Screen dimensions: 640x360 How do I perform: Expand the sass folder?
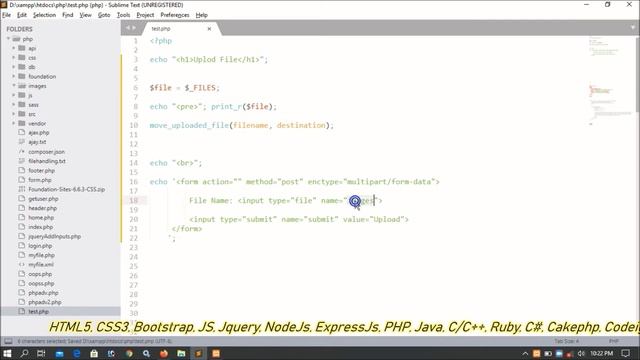13,104
